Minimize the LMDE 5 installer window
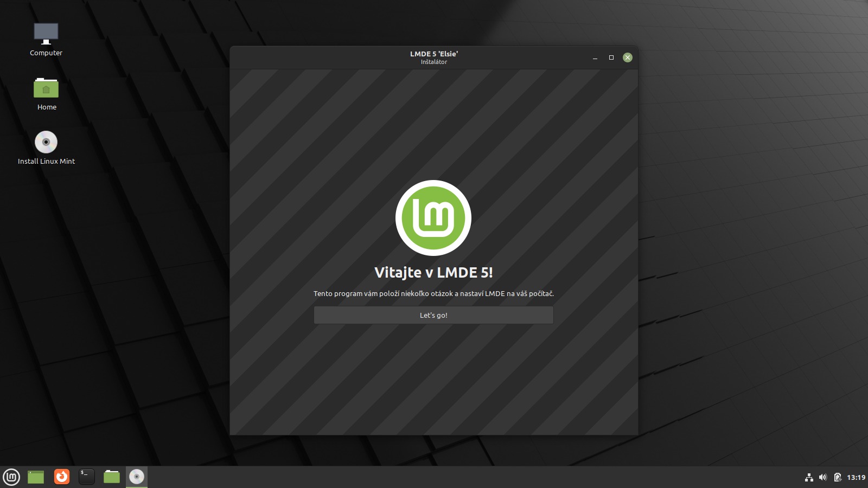The image size is (868, 488). [x=595, y=57]
